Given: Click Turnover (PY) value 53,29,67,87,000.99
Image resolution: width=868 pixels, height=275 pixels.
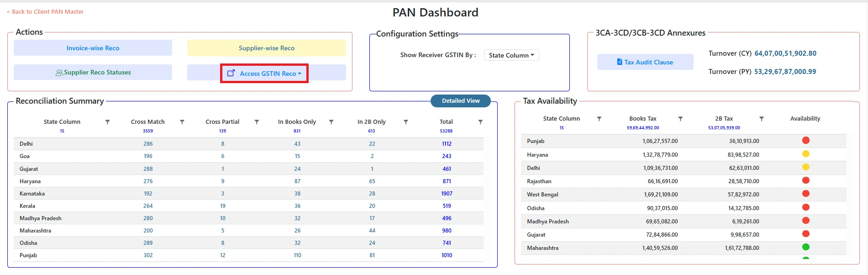Looking at the screenshot, I should 785,72.
